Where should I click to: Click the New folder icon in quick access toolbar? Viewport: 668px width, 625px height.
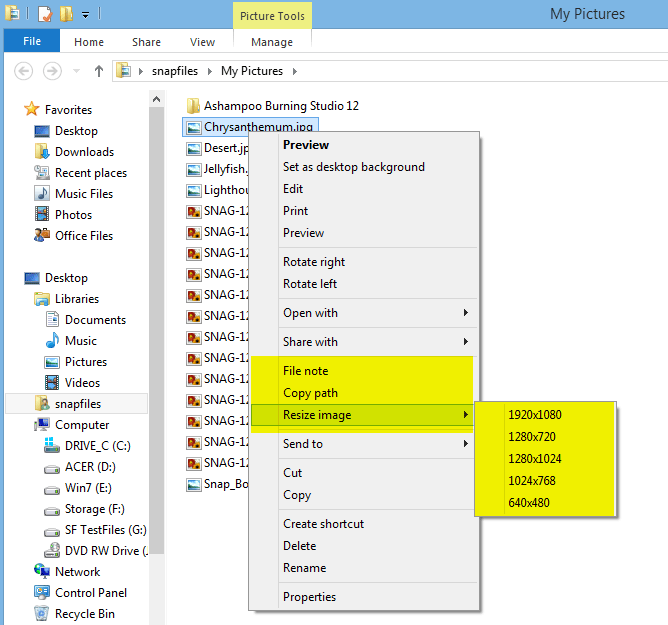[x=66, y=14]
